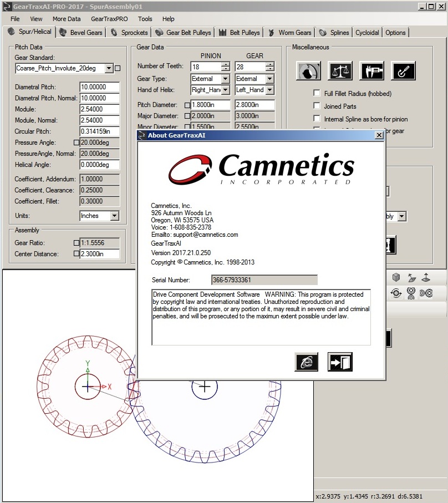Click the coordinates readout in status bar
448x503 pixels.
tap(369, 496)
